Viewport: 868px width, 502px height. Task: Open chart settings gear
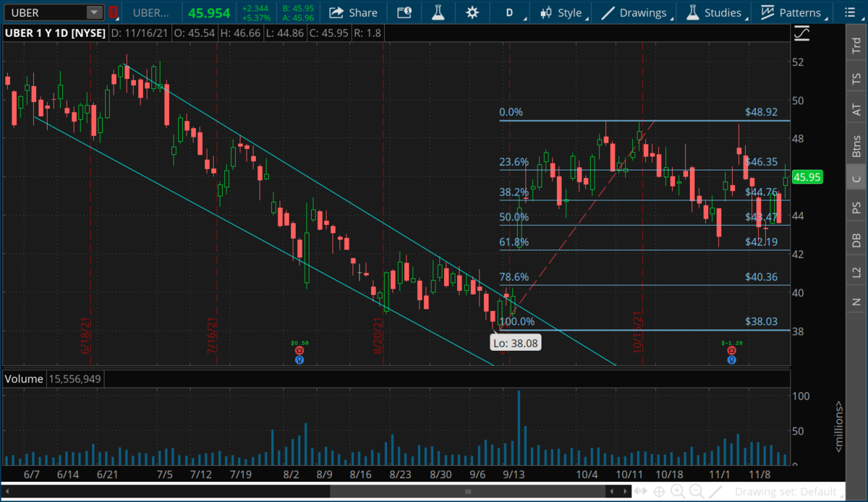pyautogui.click(x=472, y=12)
